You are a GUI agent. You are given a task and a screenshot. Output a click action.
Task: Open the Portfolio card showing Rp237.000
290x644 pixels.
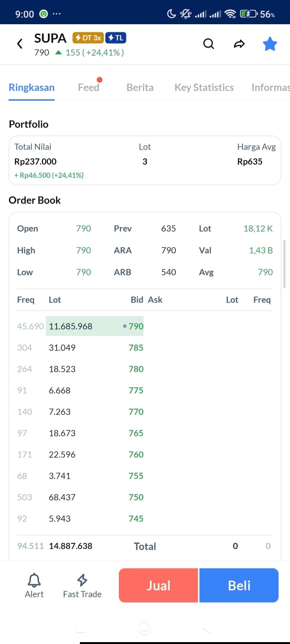coord(145,161)
